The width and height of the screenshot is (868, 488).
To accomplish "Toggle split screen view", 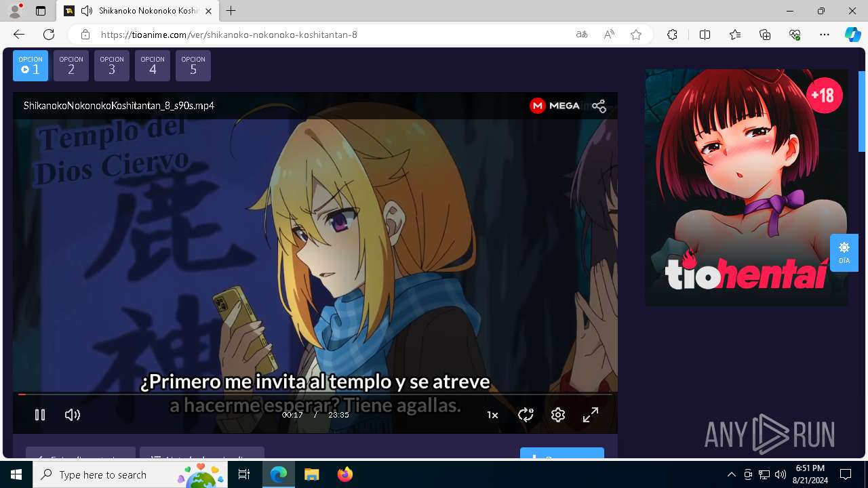I will click(705, 35).
